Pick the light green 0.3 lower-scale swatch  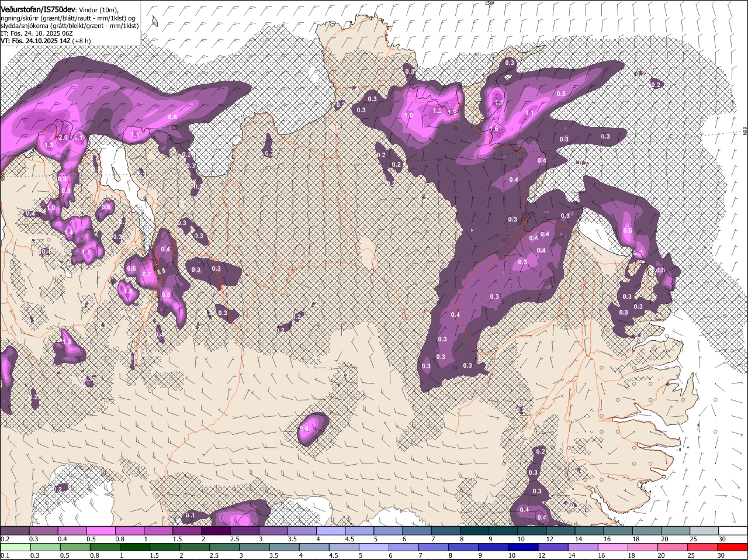(x=45, y=547)
